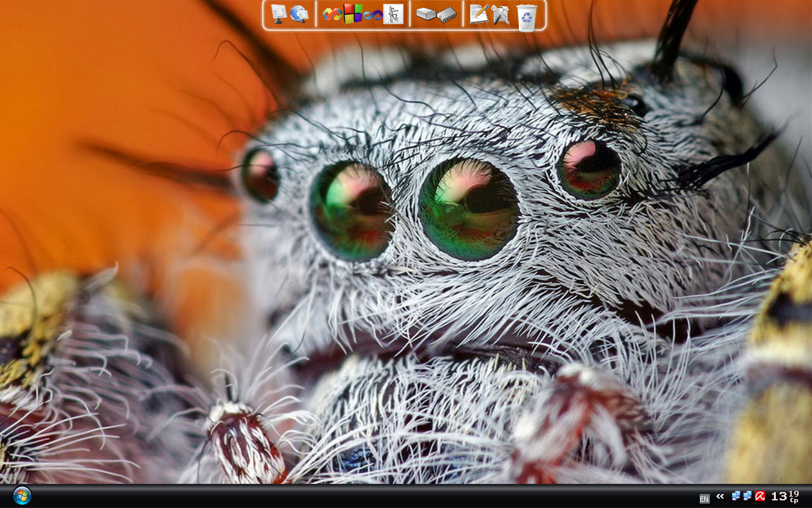Click the RAM memory chip dock icon
The height and width of the screenshot is (508, 812).
click(447, 15)
